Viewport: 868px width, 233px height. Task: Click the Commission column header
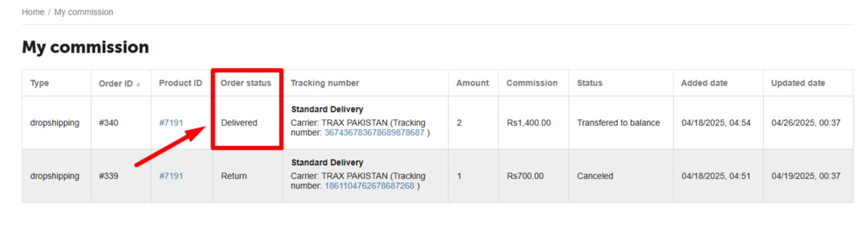[x=532, y=83]
